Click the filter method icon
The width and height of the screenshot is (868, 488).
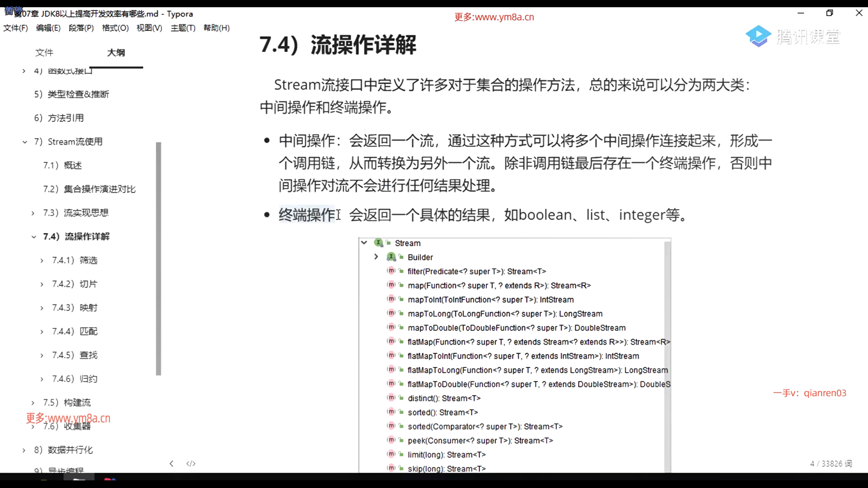[391, 271]
